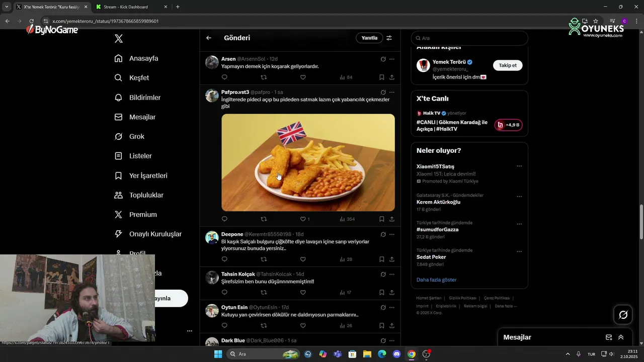644x362 pixels.
Task: View analytics 354 on Pafpro post
Action: coord(347,219)
